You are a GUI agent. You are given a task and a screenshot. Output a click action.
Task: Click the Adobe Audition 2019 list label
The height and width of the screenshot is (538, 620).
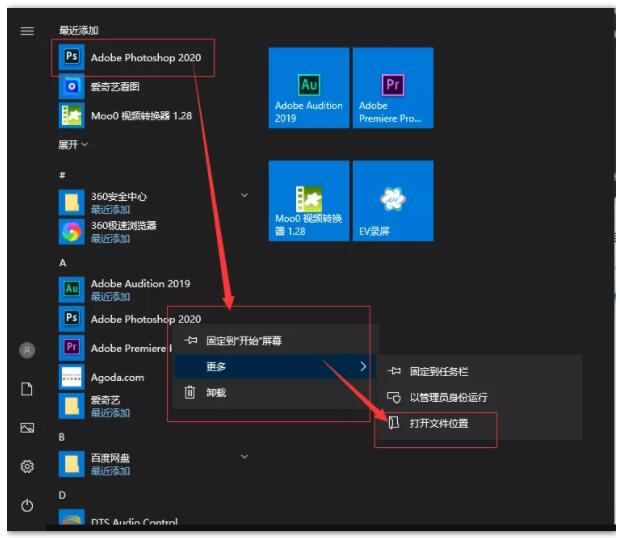[x=140, y=283]
